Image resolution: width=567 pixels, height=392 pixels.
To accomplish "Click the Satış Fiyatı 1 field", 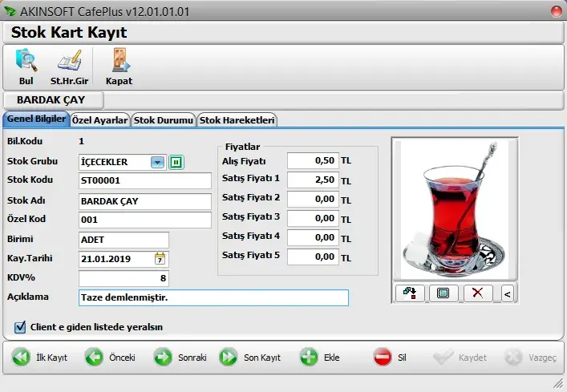I will (313, 180).
